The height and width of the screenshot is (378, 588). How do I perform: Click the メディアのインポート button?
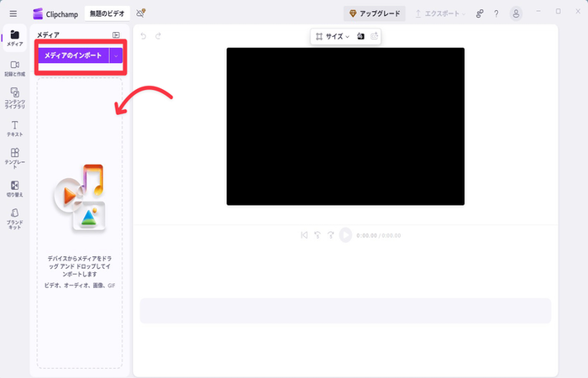pyautogui.click(x=72, y=55)
